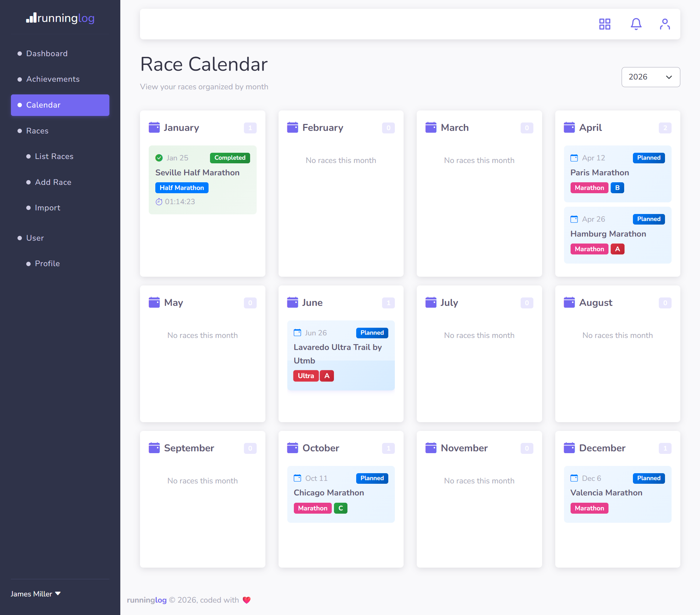Open the apps grid icon in the top bar
The width and height of the screenshot is (700, 615).
604,24
